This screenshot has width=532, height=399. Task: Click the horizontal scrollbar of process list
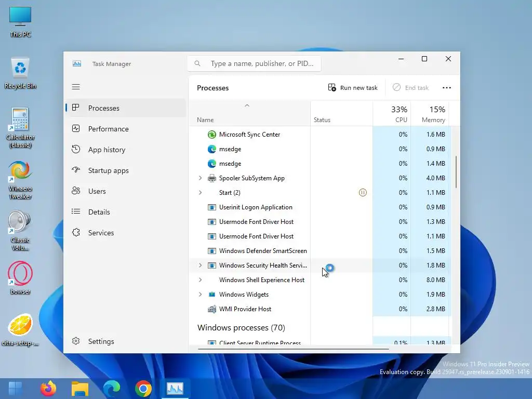pyautogui.click(x=293, y=349)
